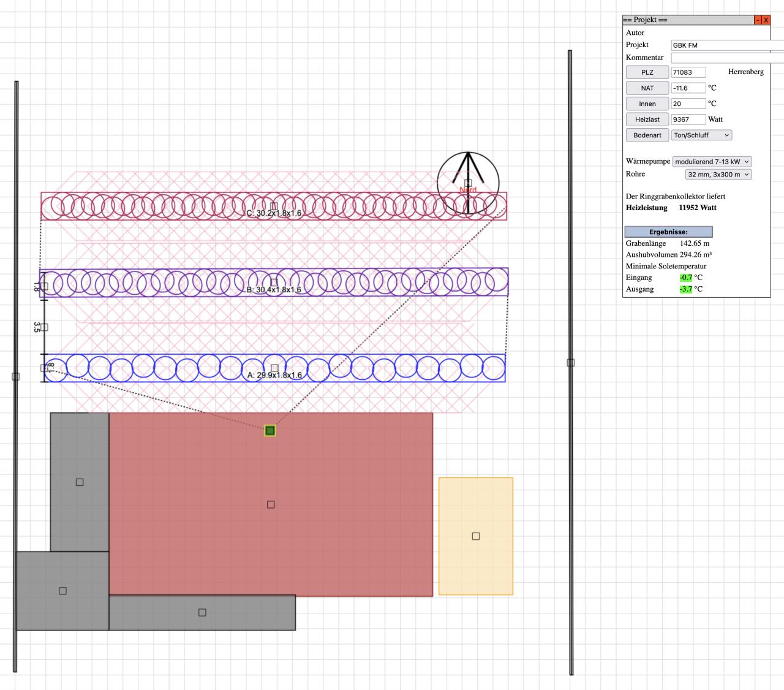Select the 3.5 spacing dimension handle
The width and height of the screenshot is (784, 690).
pos(44,327)
